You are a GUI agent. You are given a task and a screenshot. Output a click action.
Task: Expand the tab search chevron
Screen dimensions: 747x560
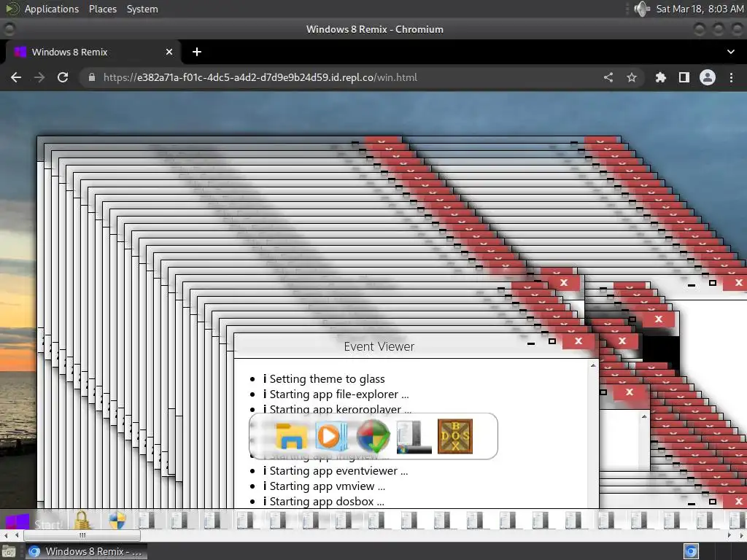[731, 52]
